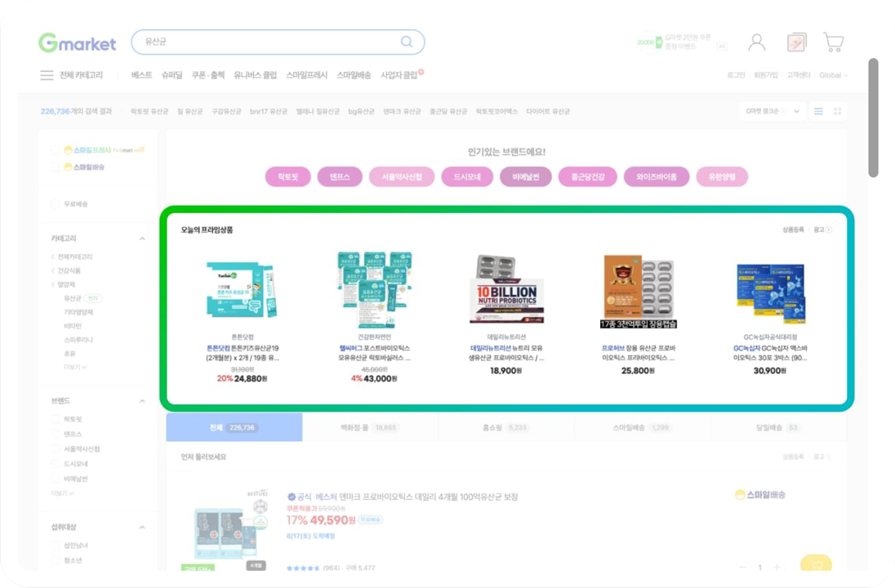Open the 프로허브 장용 유산균 product image
The width and height of the screenshot is (895, 588).
[638, 292]
